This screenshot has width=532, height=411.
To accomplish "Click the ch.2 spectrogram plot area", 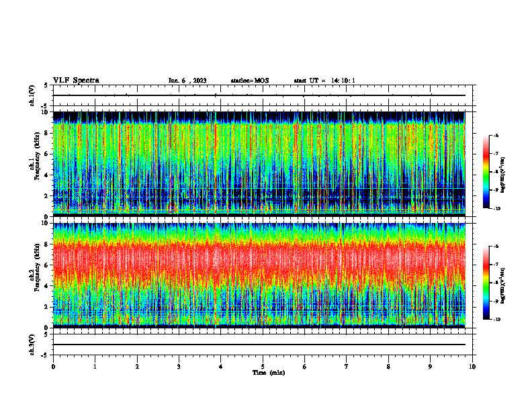I will tap(259, 275).
